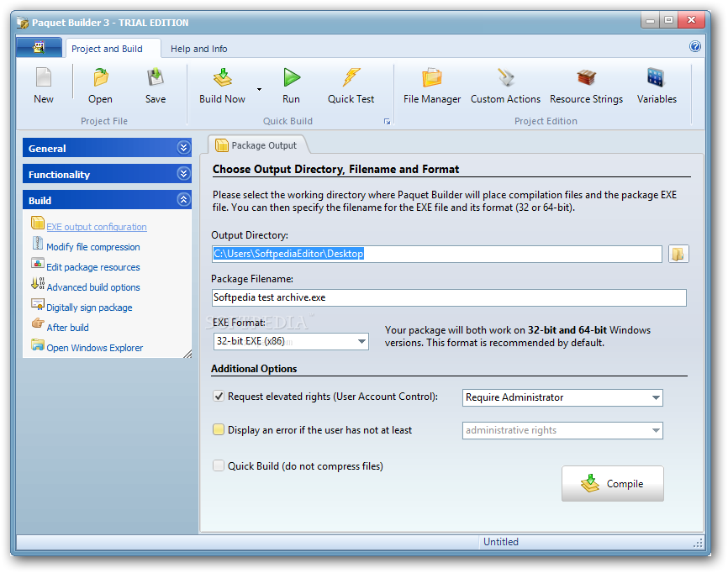Click the Digitally sign package certificate icon

38,303
